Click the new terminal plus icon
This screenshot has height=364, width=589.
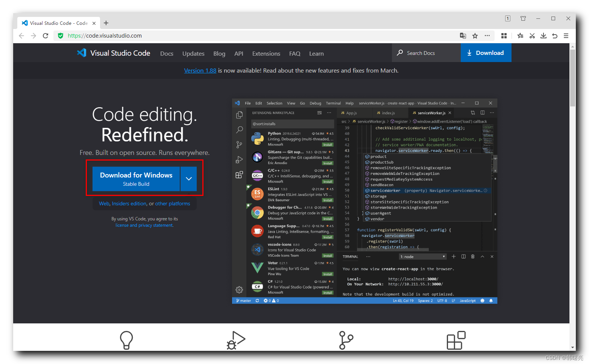[454, 256]
